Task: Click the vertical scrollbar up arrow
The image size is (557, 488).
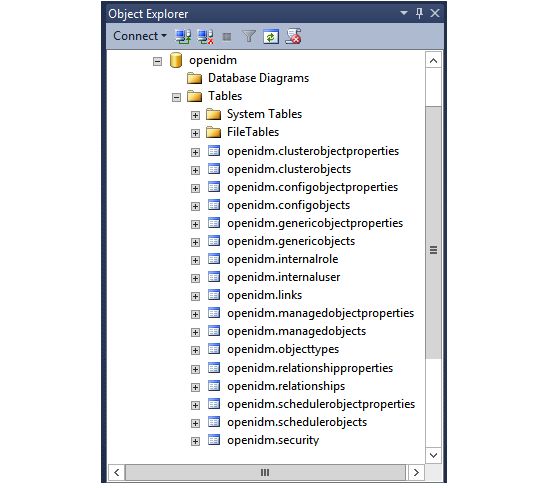Action: click(433, 60)
